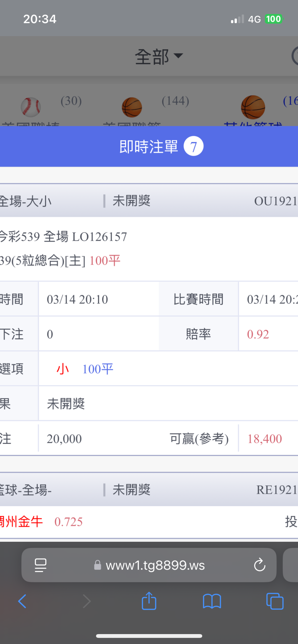Select the baseball sport icon
This screenshot has height=644, width=298.
pos(31,107)
